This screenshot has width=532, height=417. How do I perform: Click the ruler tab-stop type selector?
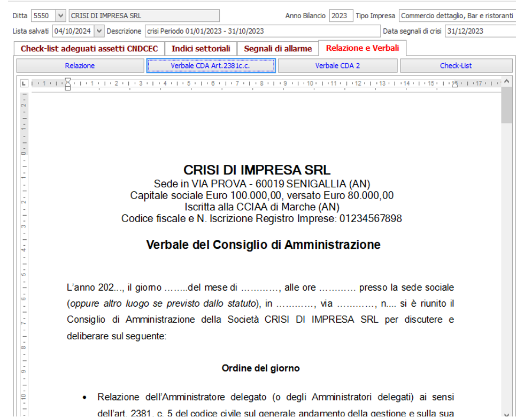tap(24, 83)
